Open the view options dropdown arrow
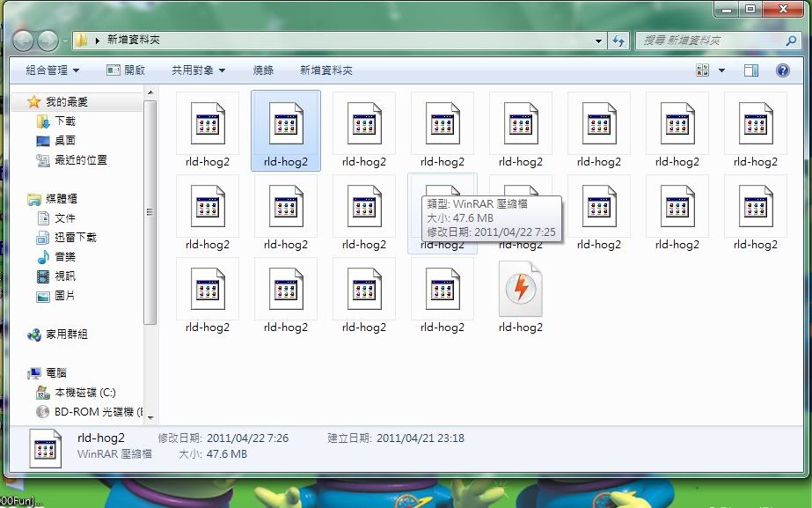This screenshot has width=812, height=508. [722, 70]
